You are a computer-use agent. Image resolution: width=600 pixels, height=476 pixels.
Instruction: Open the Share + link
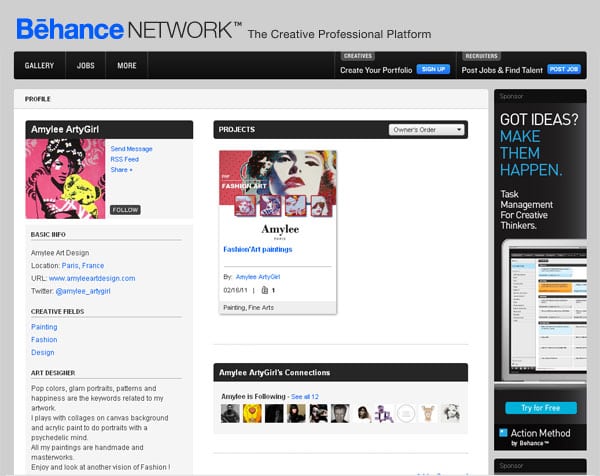(x=121, y=170)
